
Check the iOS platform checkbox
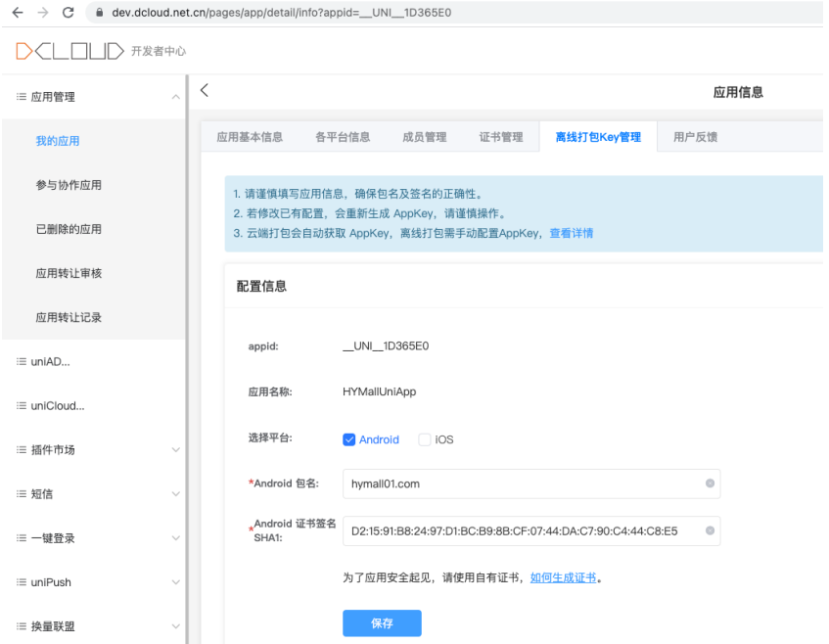[424, 439]
